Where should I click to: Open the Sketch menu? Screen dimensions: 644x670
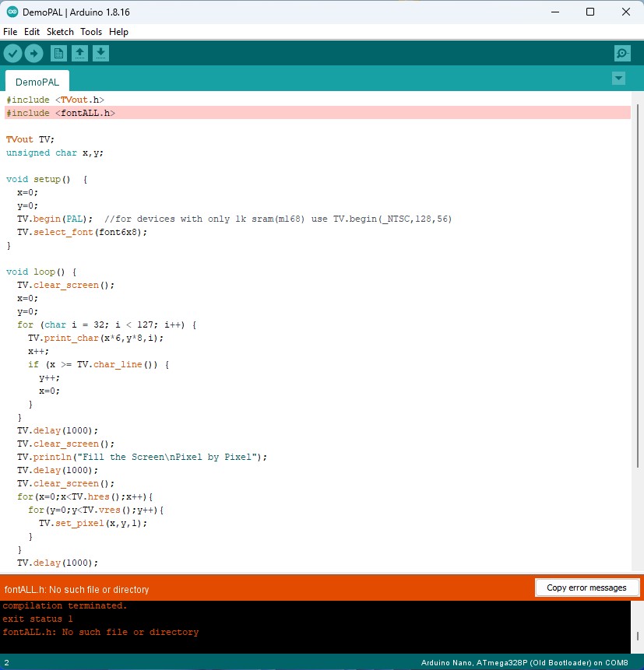tap(60, 32)
